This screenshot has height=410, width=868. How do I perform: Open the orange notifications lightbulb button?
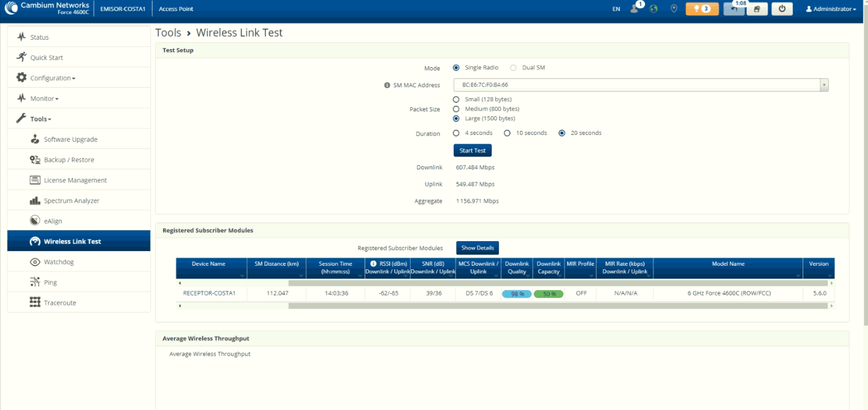702,9
